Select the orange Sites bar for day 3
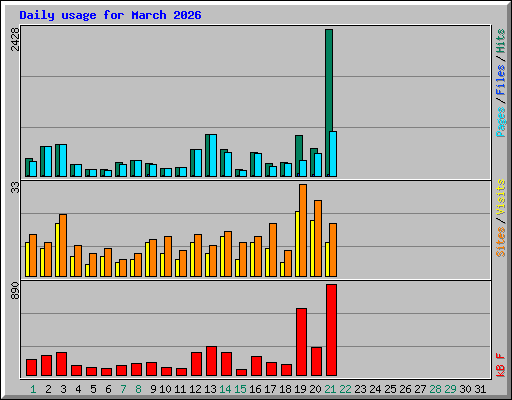Image resolution: width=512 pixels, height=400 pixels. click(63, 246)
